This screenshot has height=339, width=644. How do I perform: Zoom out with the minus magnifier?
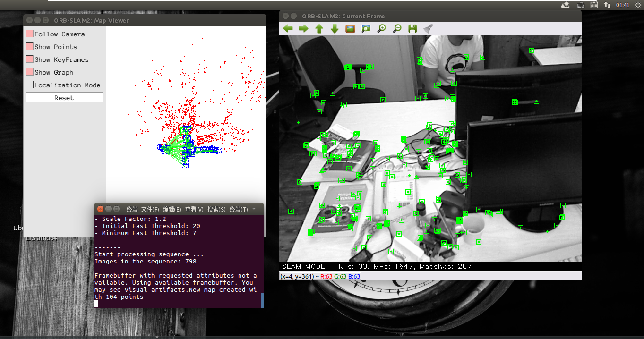point(397,28)
